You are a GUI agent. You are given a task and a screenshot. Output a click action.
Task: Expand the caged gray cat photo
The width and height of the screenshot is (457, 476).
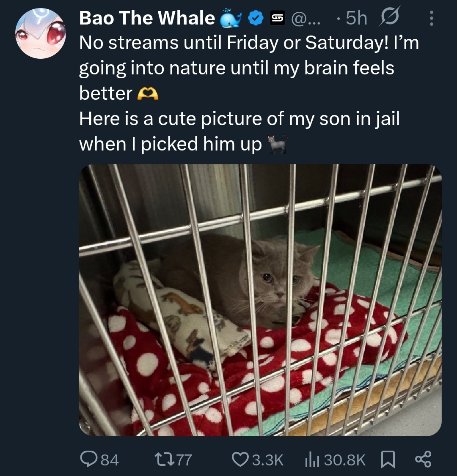[x=260, y=300]
